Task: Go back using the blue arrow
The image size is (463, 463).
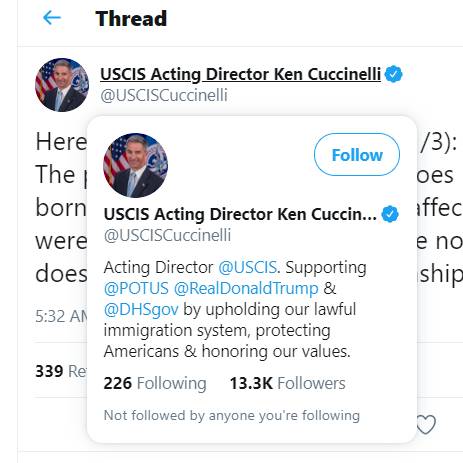Action: click(52, 18)
